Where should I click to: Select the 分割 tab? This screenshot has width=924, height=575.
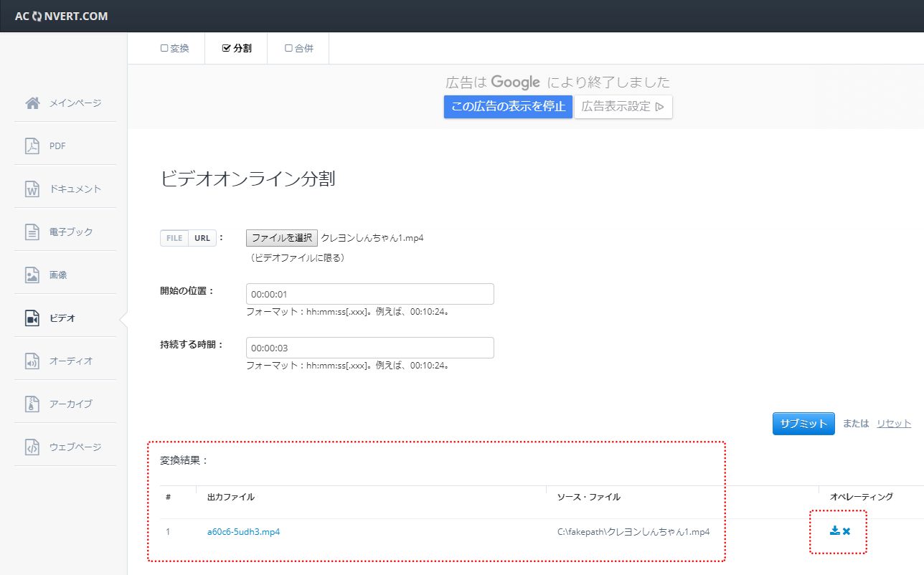pos(237,48)
